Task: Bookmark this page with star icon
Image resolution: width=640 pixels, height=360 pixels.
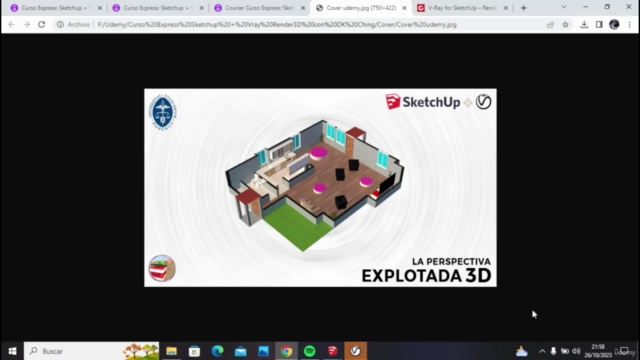Action: point(565,24)
